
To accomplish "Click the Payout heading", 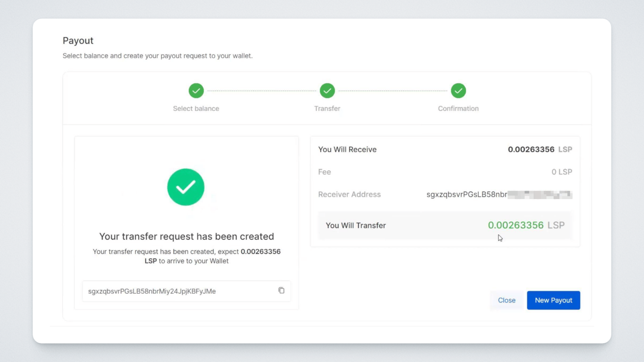I will (x=78, y=41).
